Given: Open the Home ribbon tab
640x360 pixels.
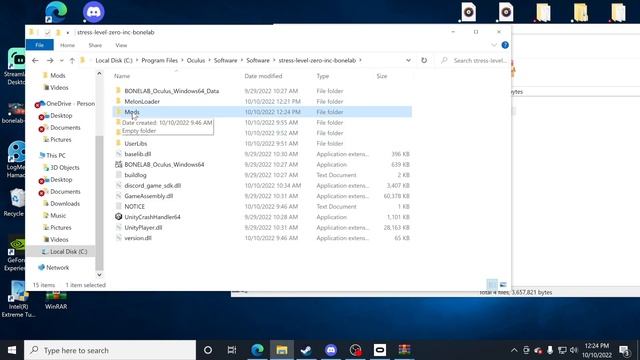Looking at the screenshot, I should [x=67, y=45].
